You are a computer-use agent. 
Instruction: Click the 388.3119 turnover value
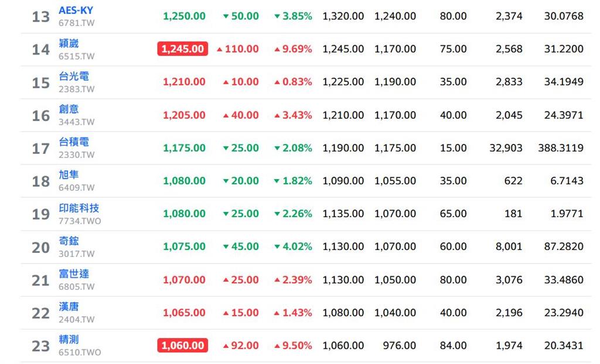tap(561, 148)
